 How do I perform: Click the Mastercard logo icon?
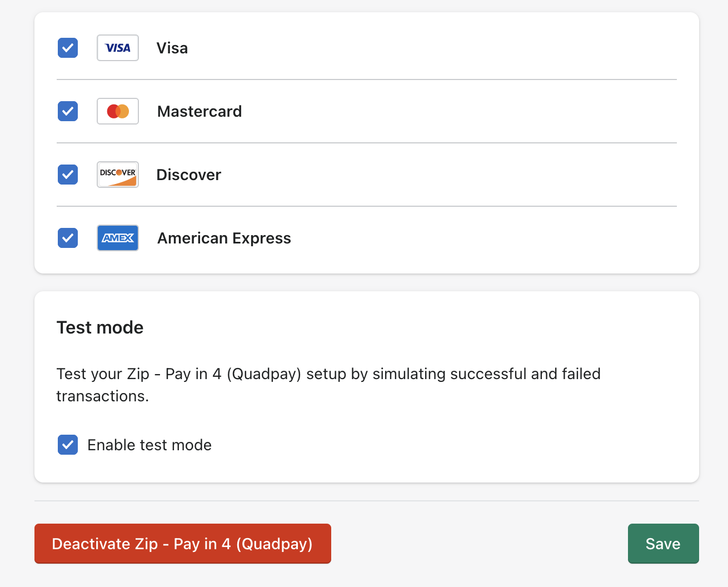click(118, 111)
